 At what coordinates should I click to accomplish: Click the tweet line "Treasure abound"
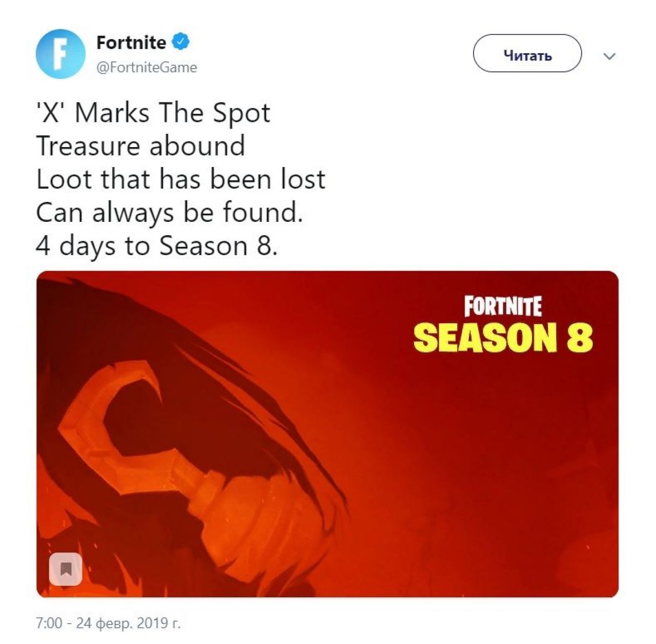pyautogui.click(x=140, y=146)
